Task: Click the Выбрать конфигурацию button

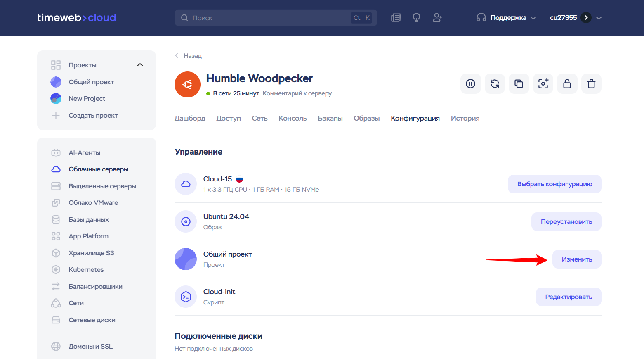Action: 554,184
